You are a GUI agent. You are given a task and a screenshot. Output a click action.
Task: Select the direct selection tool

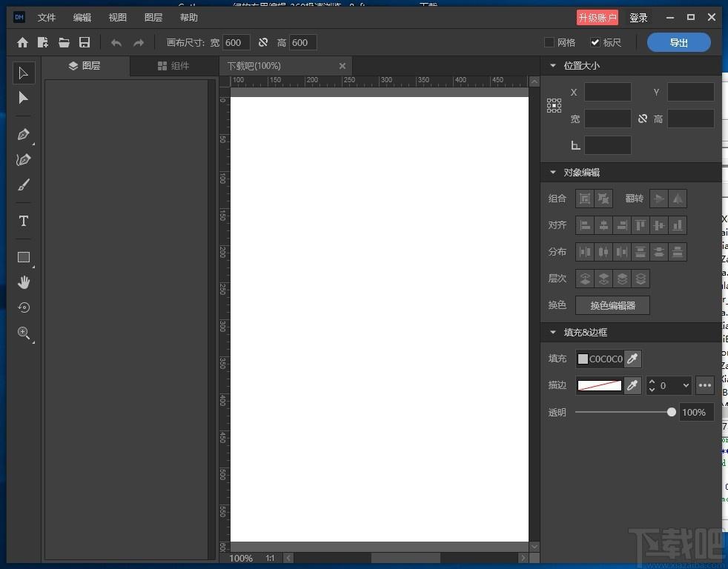(x=23, y=98)
